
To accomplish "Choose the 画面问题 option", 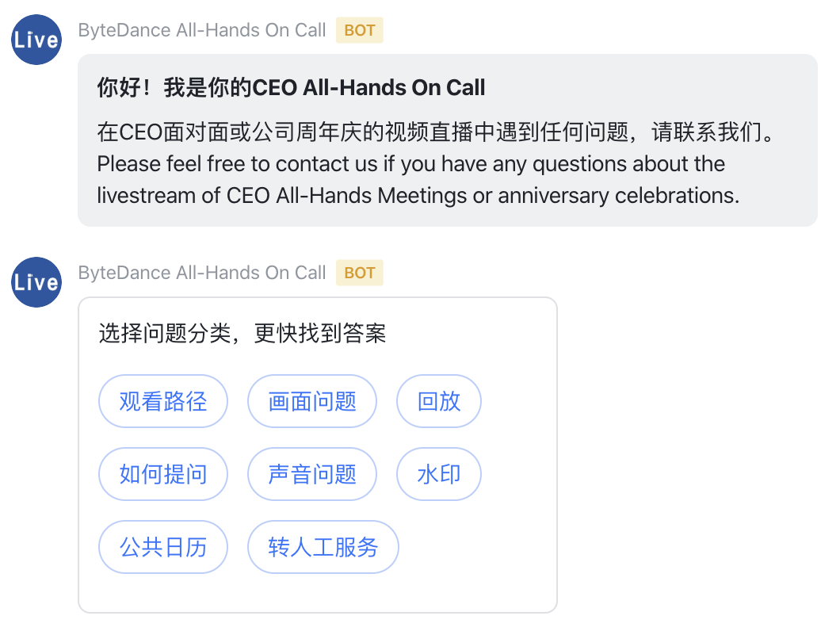I will coord(312,401).
